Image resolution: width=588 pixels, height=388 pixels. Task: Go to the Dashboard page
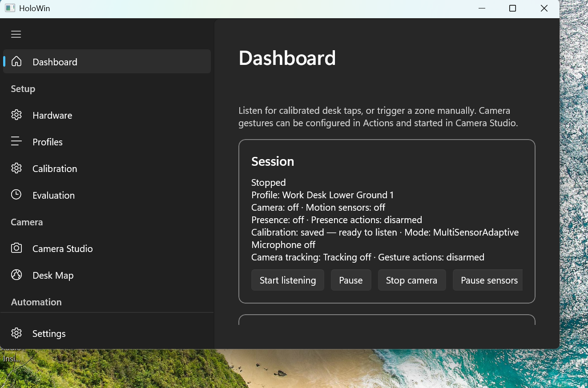[x=107, y=62]
